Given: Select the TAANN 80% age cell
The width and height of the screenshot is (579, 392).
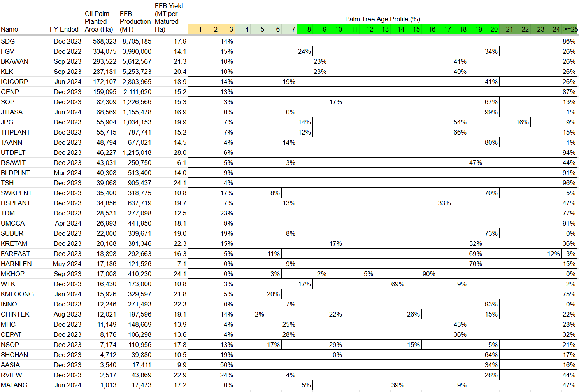Looking at the screenshot, I should (398, 142).
